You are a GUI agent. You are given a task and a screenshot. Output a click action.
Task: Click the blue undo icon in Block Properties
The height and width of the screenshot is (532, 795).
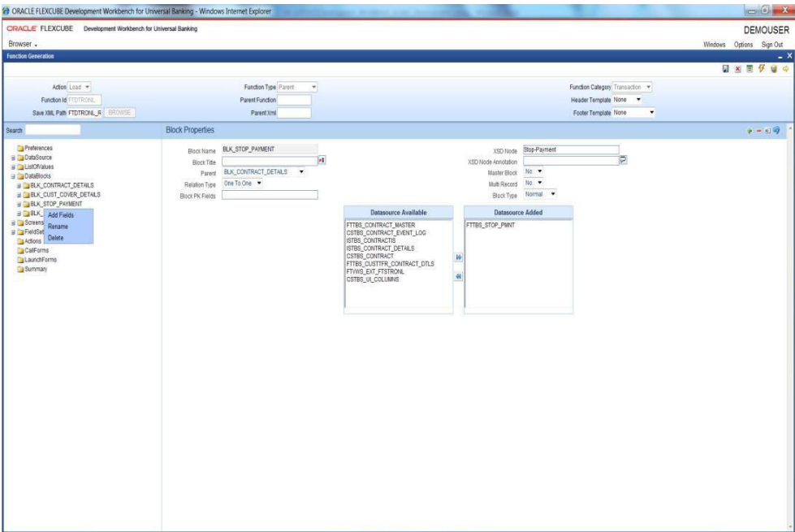tap(777, 130)
